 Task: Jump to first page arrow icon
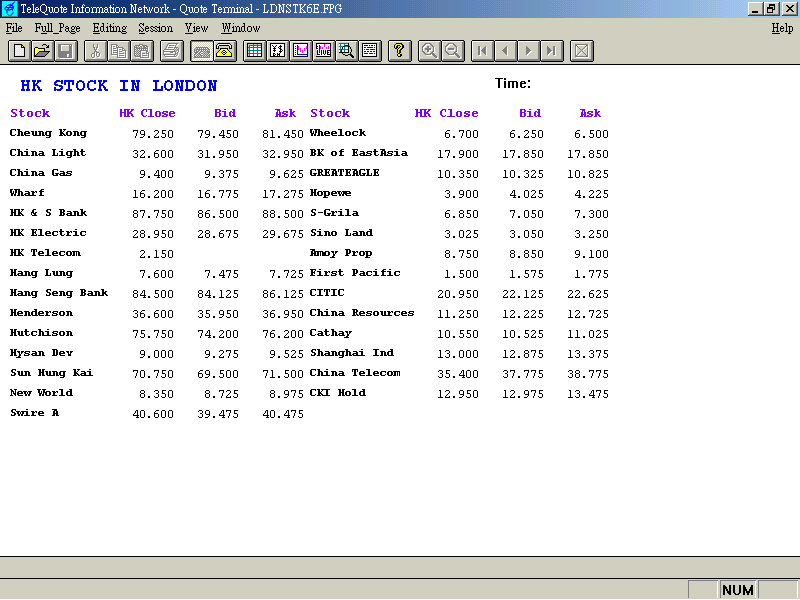tap(482, 51)
